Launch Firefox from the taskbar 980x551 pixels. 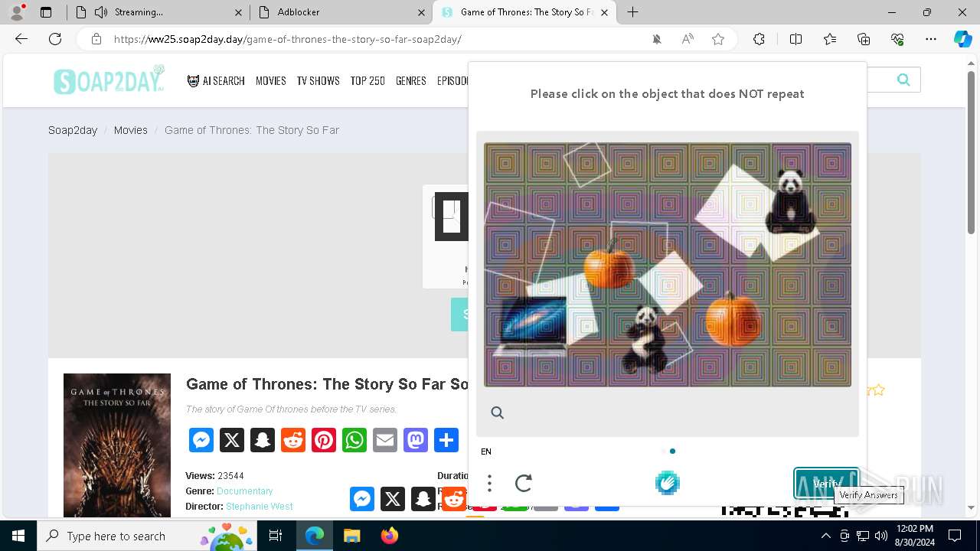click(390, 536)
